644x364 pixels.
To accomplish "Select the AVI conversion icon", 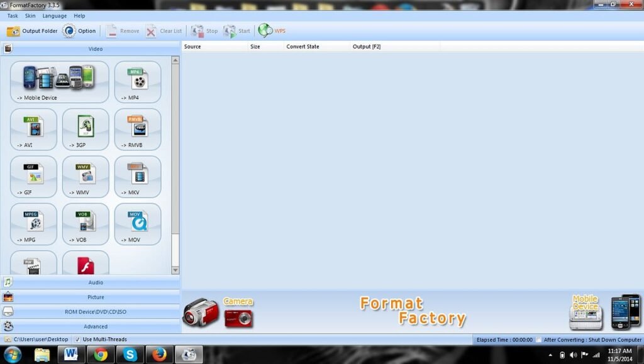I will point(34,130).
